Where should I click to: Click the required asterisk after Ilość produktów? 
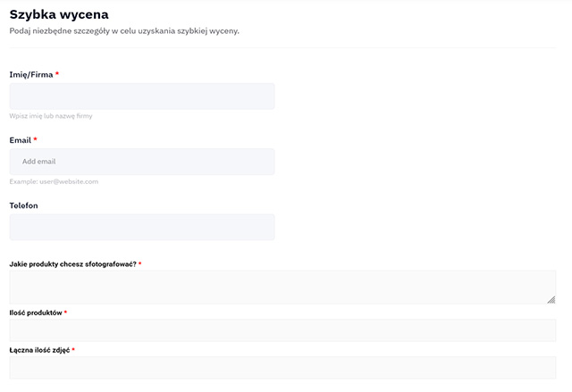65,313
